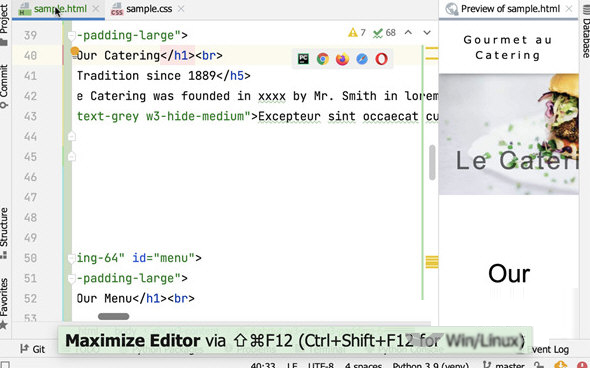Click the yellow warnings indicator showing 7
Image resolution: width=590 pixels, height=368 pixels.
coord(357,33)
